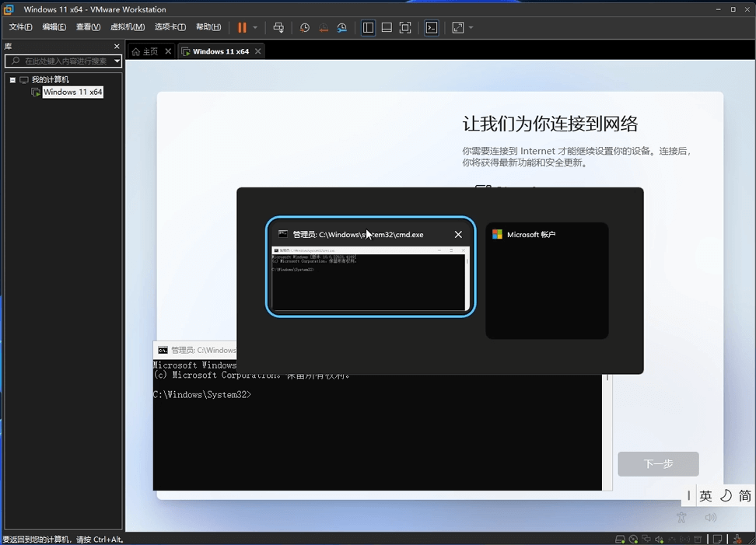The image size is (756, 545).
Task: Take a snapshot of the virtual machine
Action: point(305,28)
